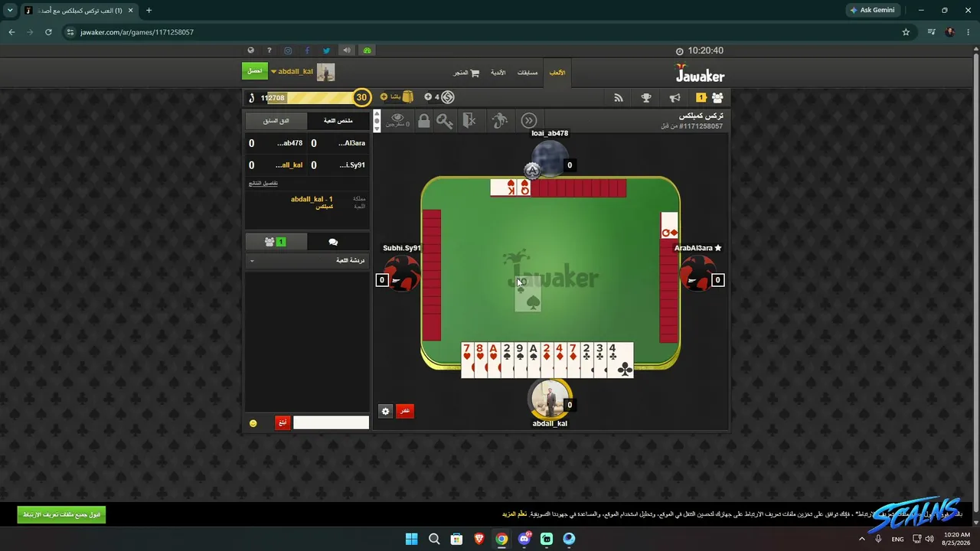980x551 pixels.
Task: Open the Twitter link icon
Action: click(x=326, y=51)
